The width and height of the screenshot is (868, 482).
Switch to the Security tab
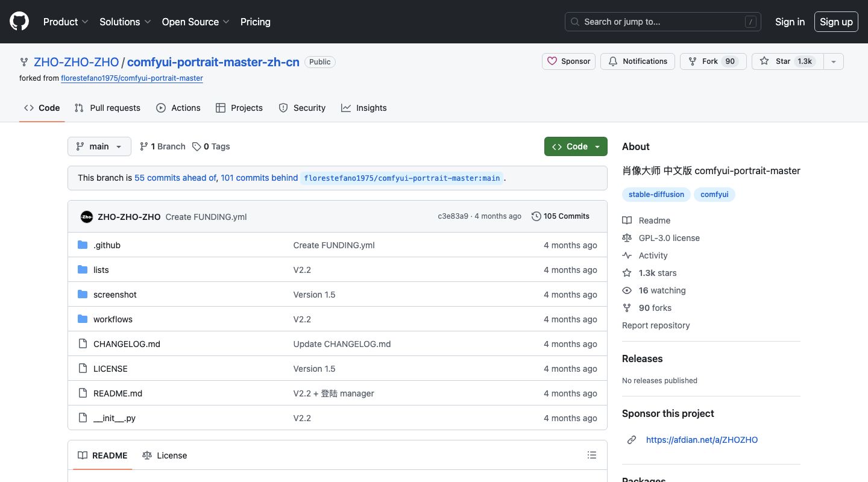tap(302, 108)
